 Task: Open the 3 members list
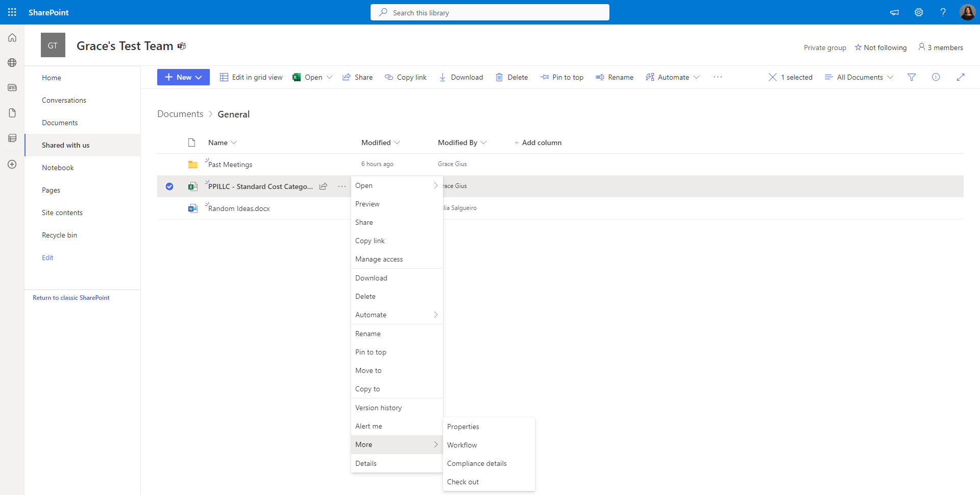[941, 48]
